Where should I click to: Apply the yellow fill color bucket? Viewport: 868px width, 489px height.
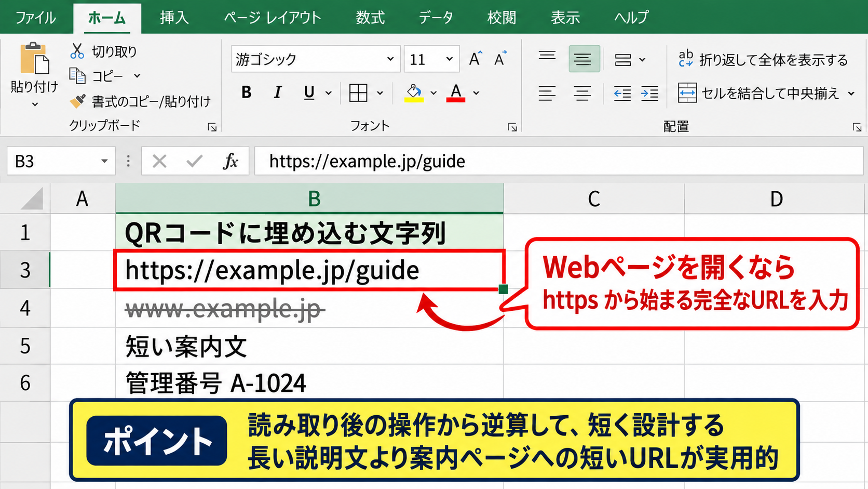[414, 92]
